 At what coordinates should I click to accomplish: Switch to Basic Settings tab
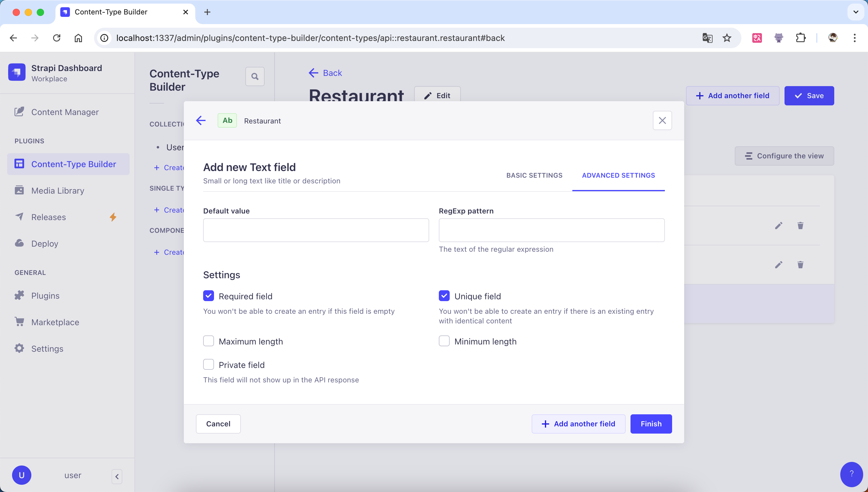[534, 175]
